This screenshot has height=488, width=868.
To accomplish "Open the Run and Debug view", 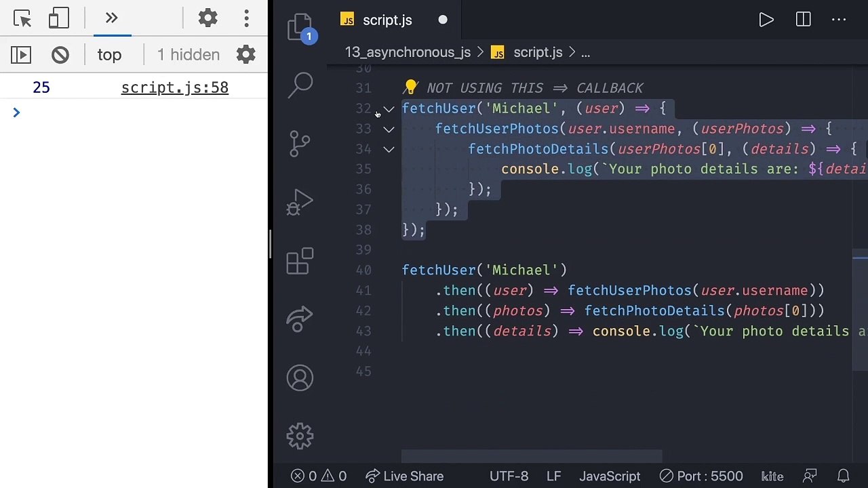I will (300, 202).
